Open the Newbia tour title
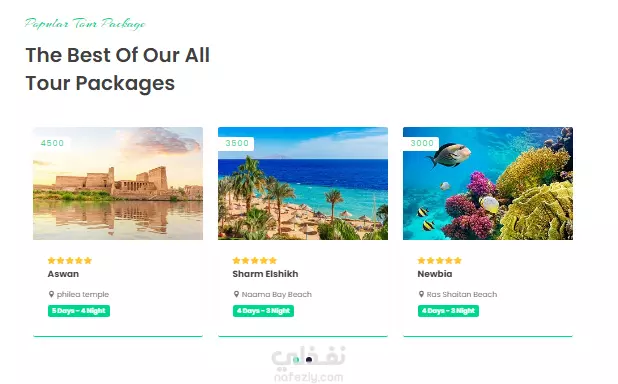 tap(435, 274)
